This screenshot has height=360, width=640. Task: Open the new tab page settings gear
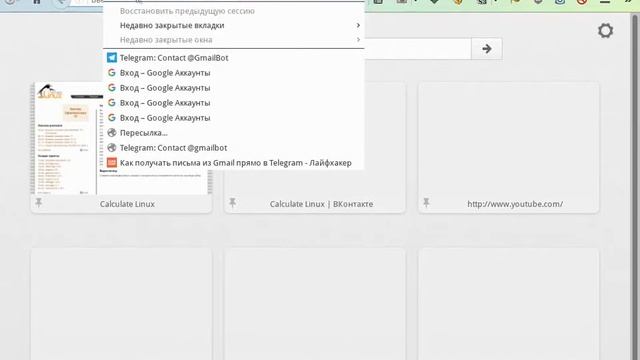605,31
